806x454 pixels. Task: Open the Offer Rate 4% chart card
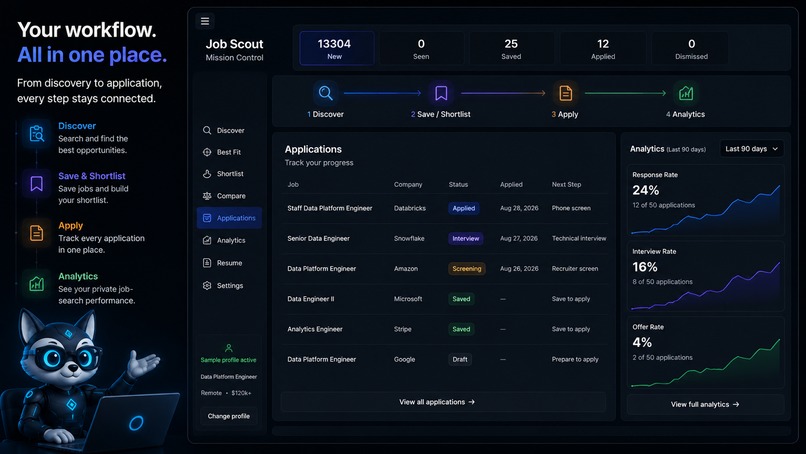[705, 353]
